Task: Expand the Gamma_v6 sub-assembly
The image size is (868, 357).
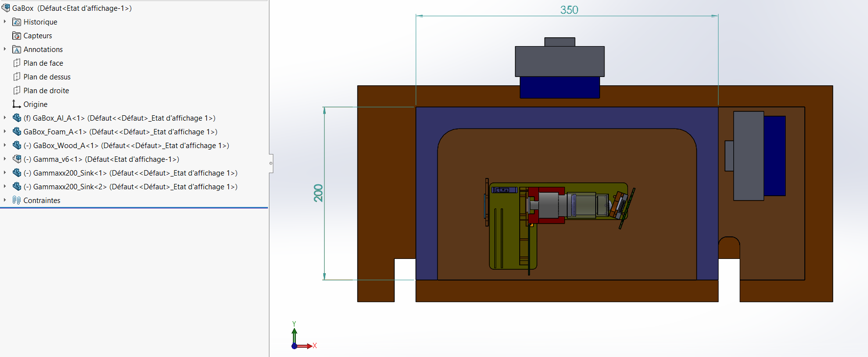Action: pyautogui.click(x=5, y=159)
